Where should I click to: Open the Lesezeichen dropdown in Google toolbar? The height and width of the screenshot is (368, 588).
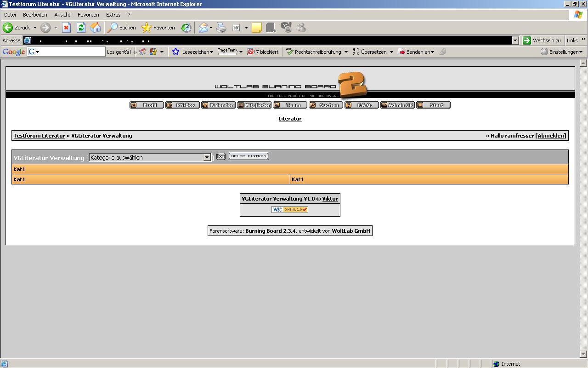(193, 52)
